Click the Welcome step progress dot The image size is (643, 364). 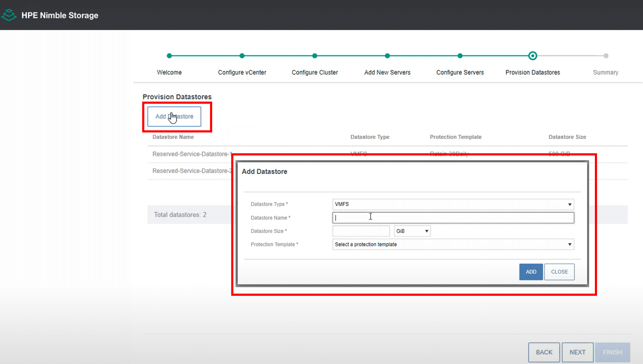click(169, 56)
